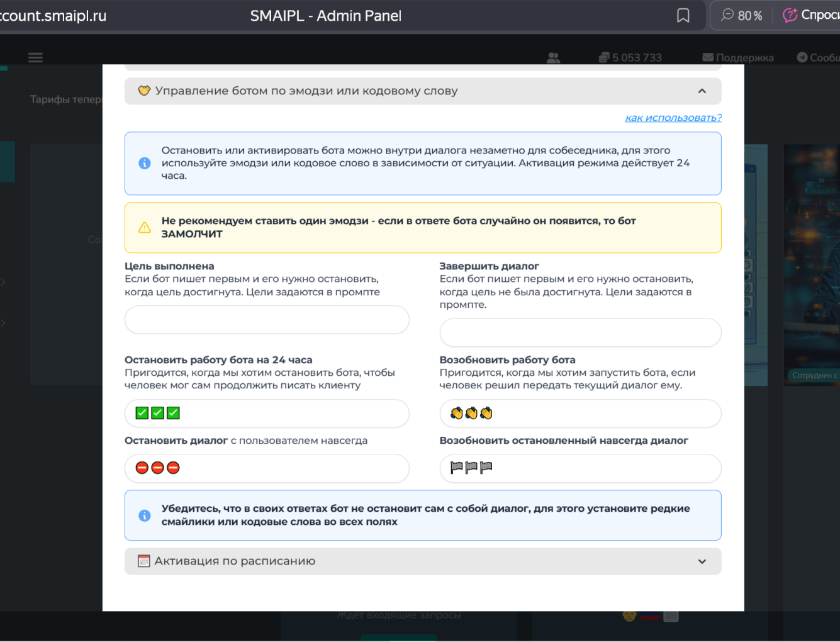Click the warning triangle icon

145,227
